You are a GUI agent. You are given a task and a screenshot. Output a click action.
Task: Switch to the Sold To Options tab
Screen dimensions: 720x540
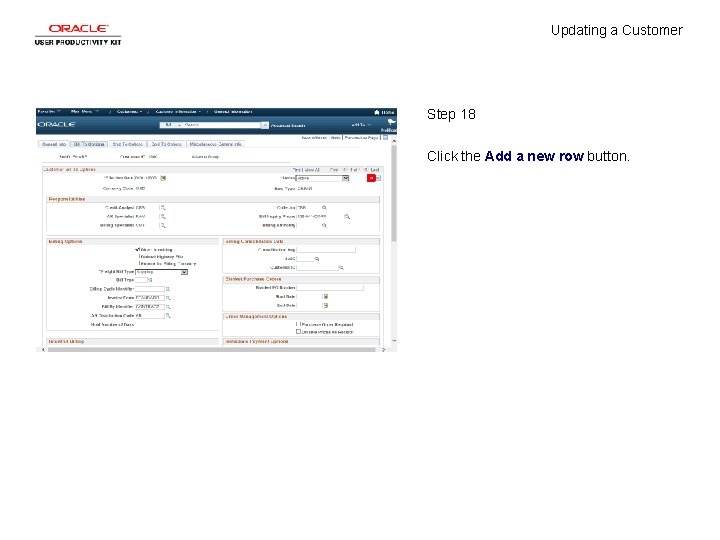click(166, 144)
